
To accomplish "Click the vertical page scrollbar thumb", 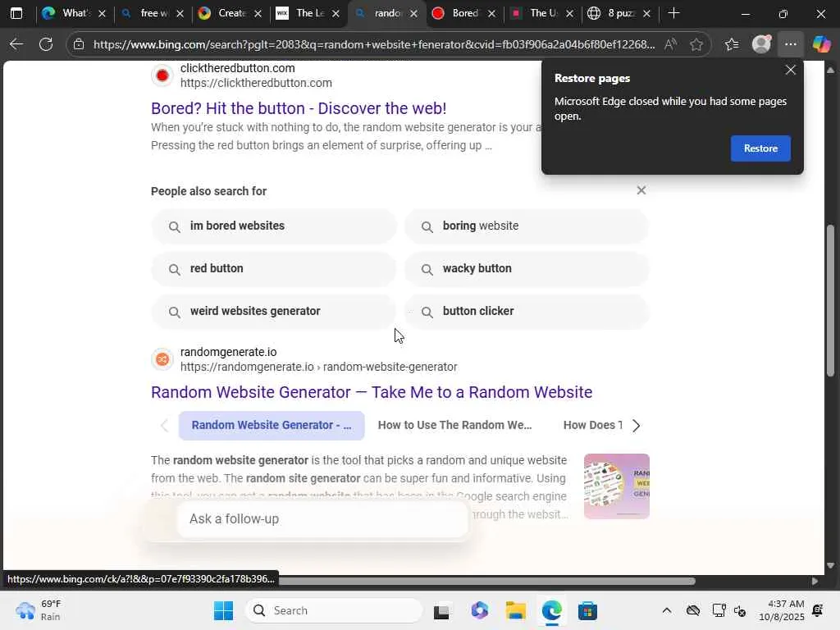I will pyautogui.click(x=830, y=300).
